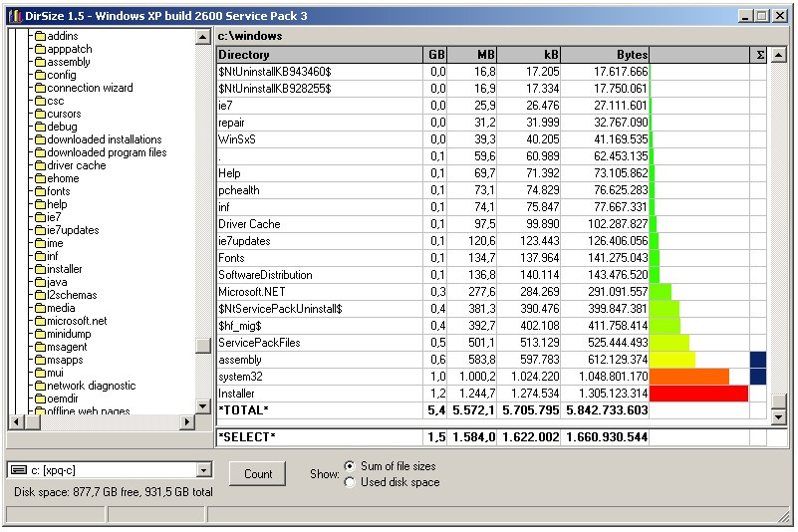798x532 pixels.
Task: Click the drive icon in the drive selector
Action: pos(19,470)
